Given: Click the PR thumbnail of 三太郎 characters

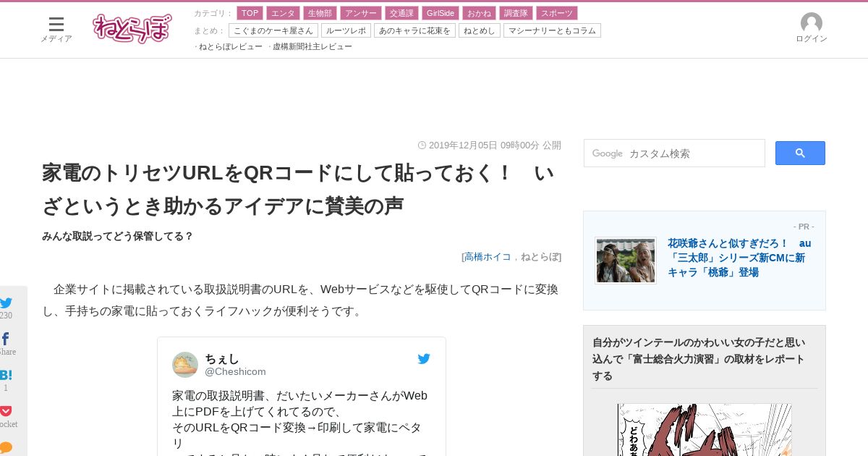Looking at the screenshot, I should (x=626, y=261).
